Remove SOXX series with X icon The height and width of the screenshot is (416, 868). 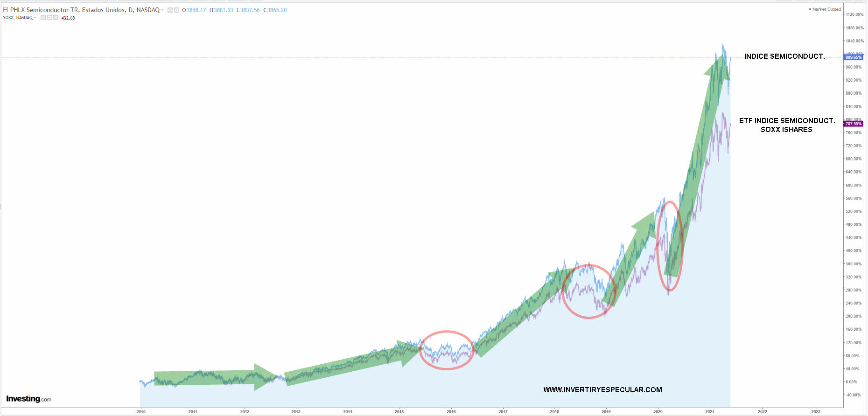(x=56, y=18)
